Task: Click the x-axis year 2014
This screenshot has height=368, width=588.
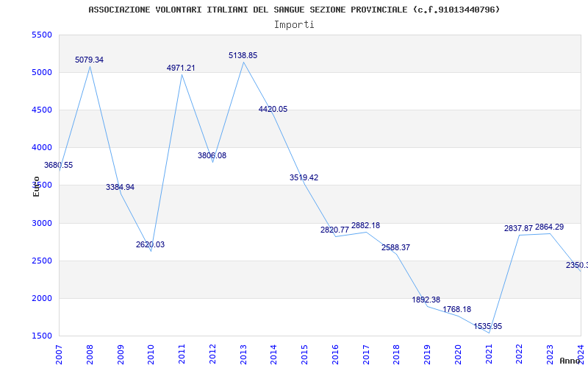Action: (x=273, y=355)
